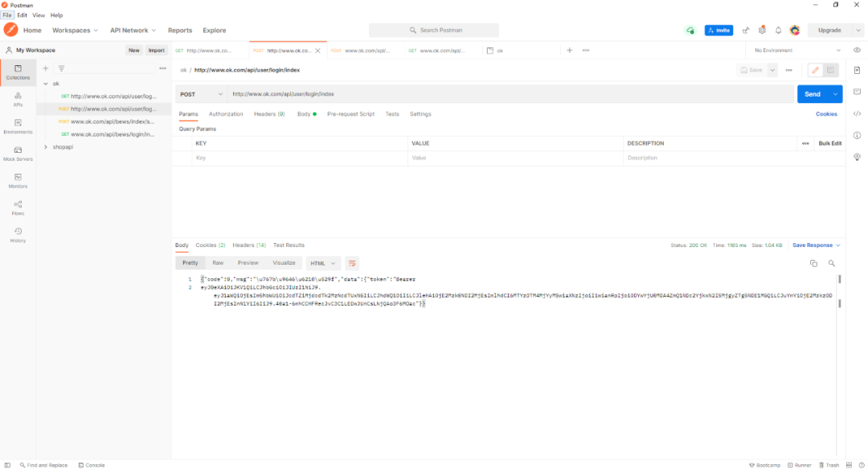Open the settings gear in the header
This screenshot has height=469, width=868.
click(x=762, y=31)
